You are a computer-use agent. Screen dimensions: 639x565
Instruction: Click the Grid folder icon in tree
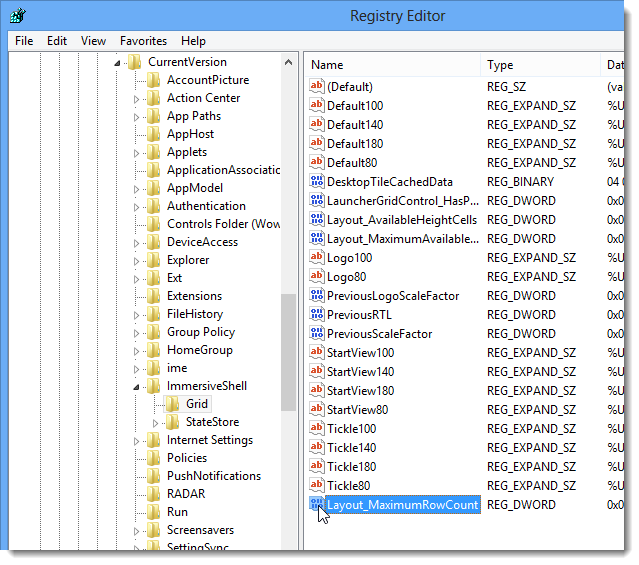(x=172, y=404)
